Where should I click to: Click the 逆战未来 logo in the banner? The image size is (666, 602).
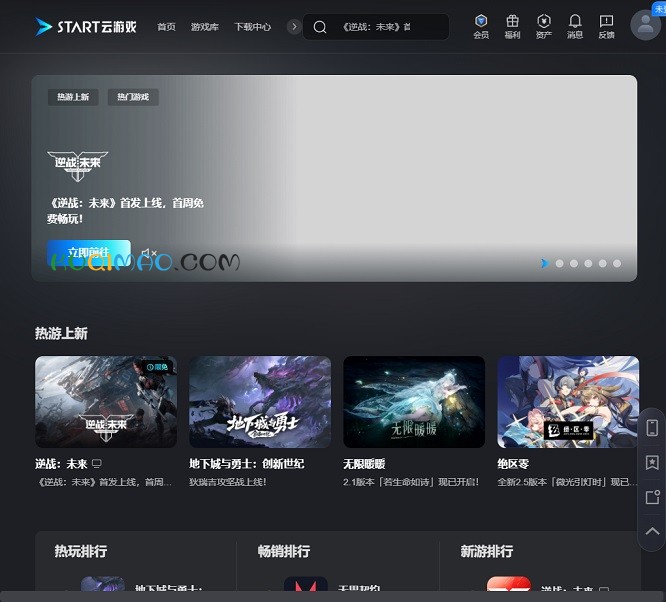(77, 166)
